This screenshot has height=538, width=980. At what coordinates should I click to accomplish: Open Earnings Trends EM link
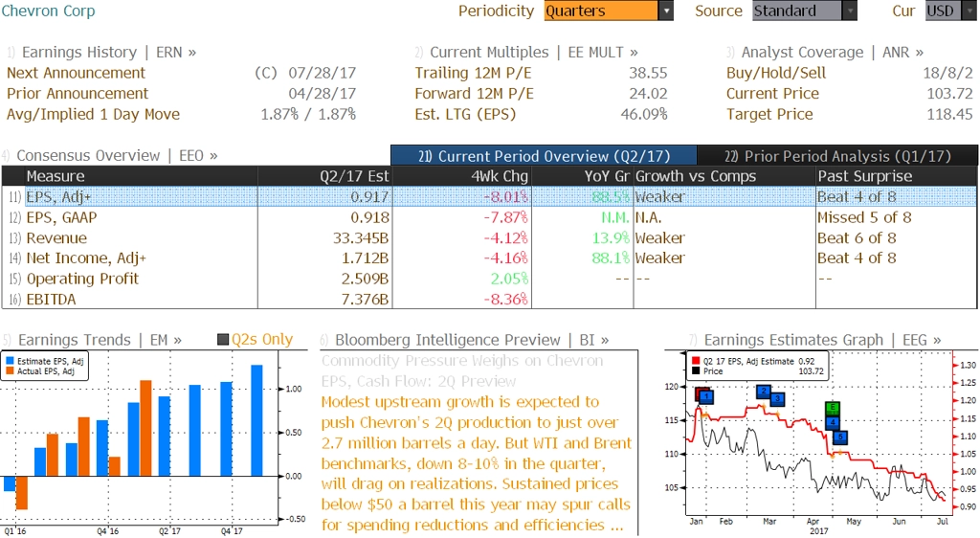click(100, 340)
